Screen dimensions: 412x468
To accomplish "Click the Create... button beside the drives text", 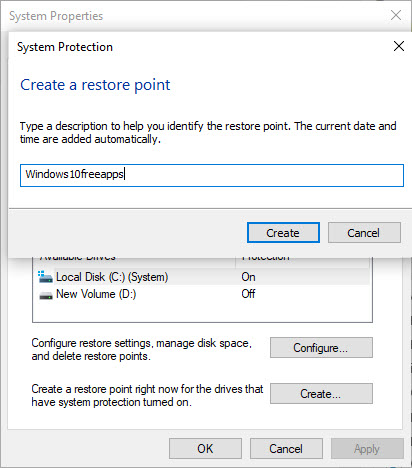I will tap(321, 394).
